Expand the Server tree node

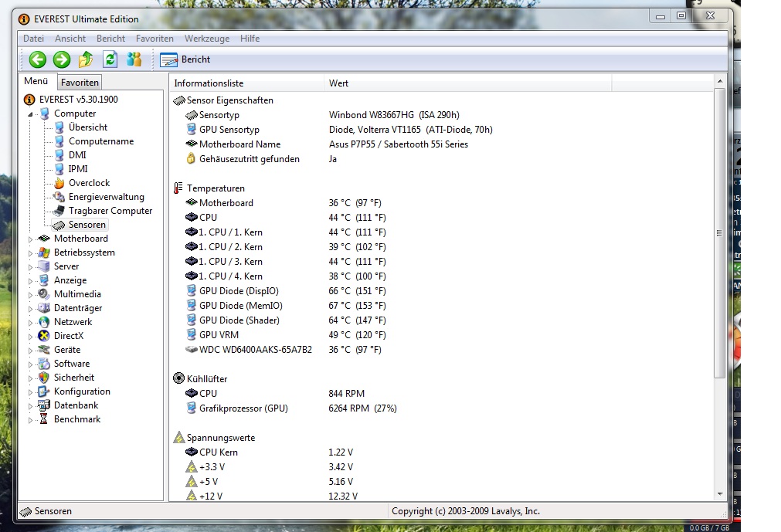tap(30, 267)
